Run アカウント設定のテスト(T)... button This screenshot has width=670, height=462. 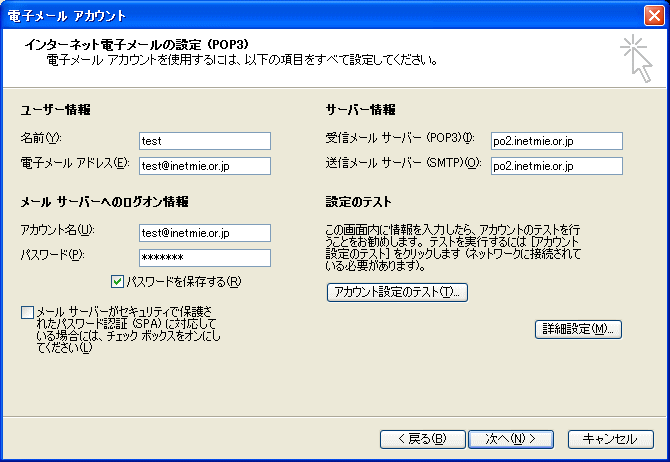coord(397,292)
